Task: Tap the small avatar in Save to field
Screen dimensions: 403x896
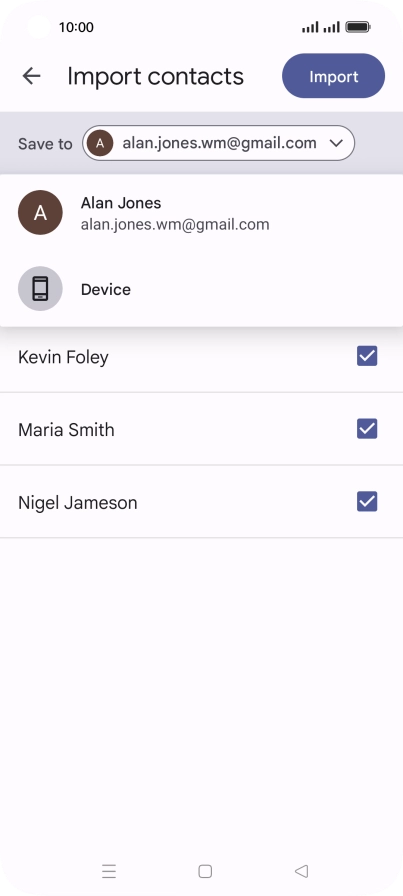Action: point(100,143)
